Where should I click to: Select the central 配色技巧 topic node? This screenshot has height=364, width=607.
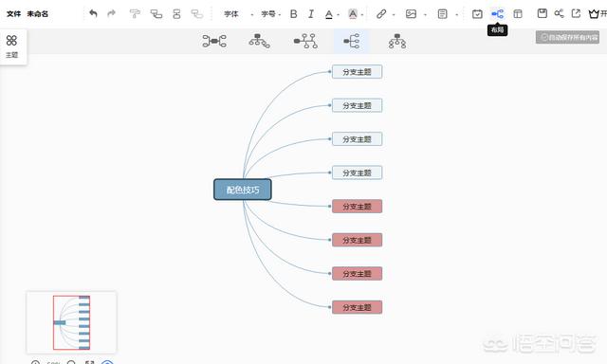click(243, 190)
